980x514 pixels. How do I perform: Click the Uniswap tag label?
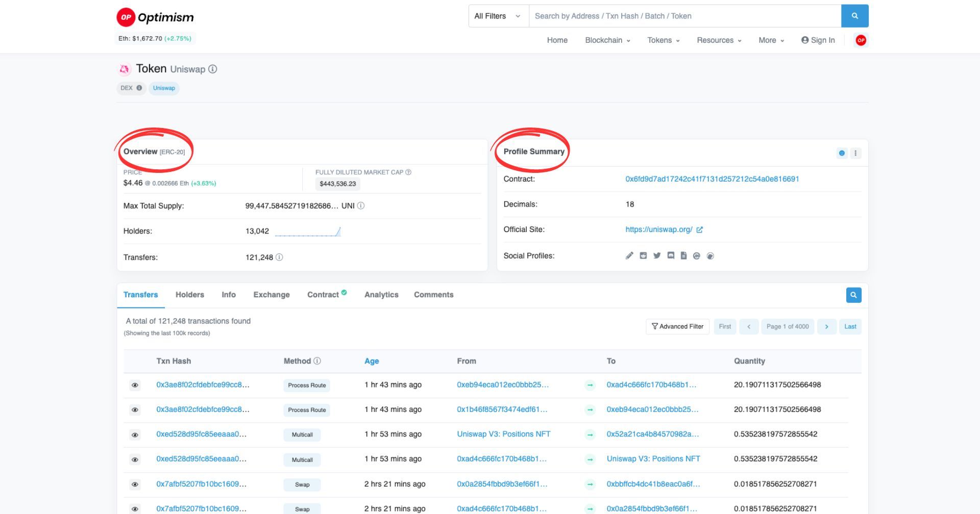pos(164,88)
